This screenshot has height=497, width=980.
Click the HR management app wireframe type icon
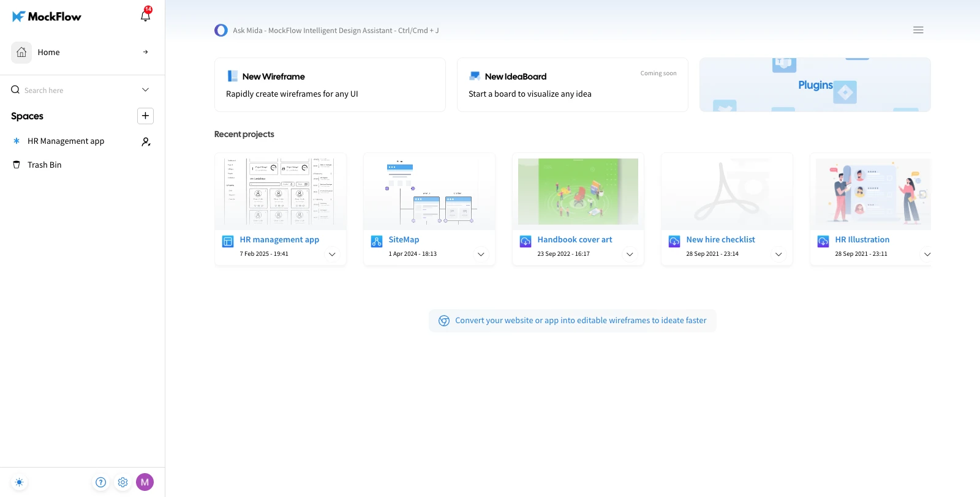pyautogui.click(x=228, y=241)
